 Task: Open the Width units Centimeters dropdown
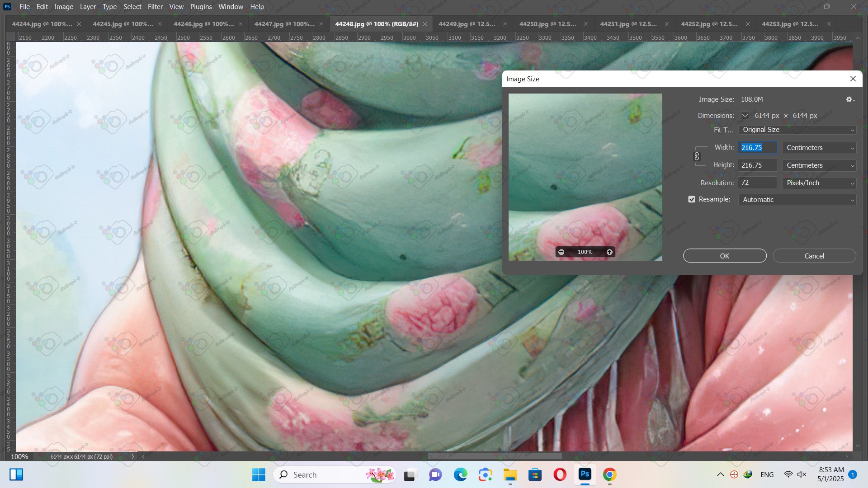819,148
